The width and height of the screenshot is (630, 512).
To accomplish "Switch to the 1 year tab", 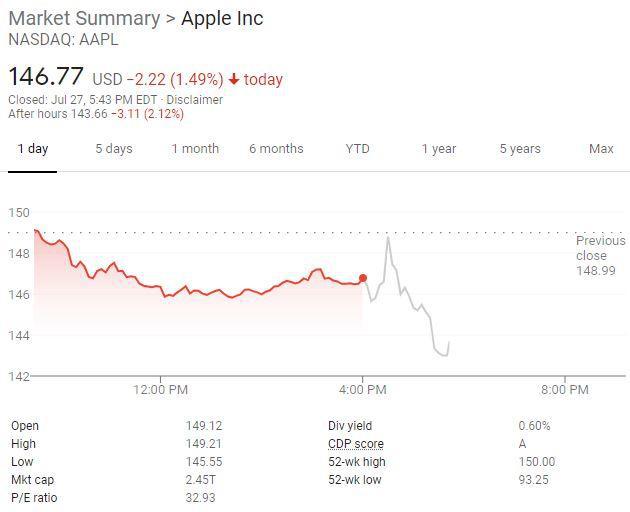I will tap(438, 149).
